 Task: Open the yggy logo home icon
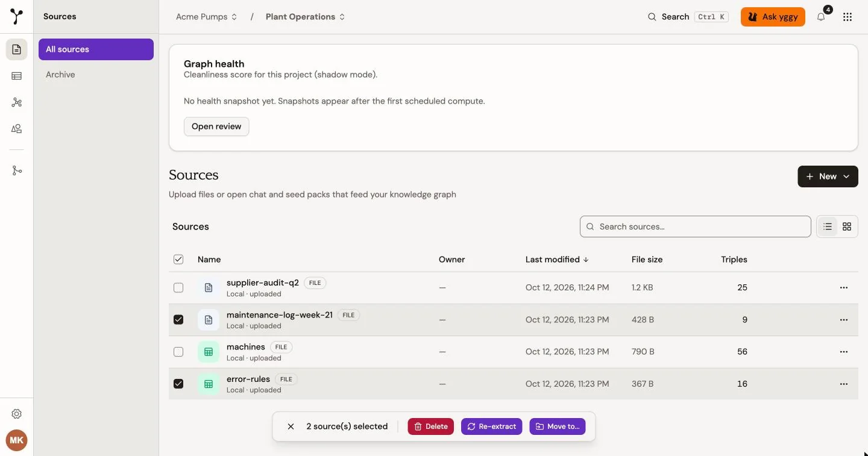click(17, 17)
